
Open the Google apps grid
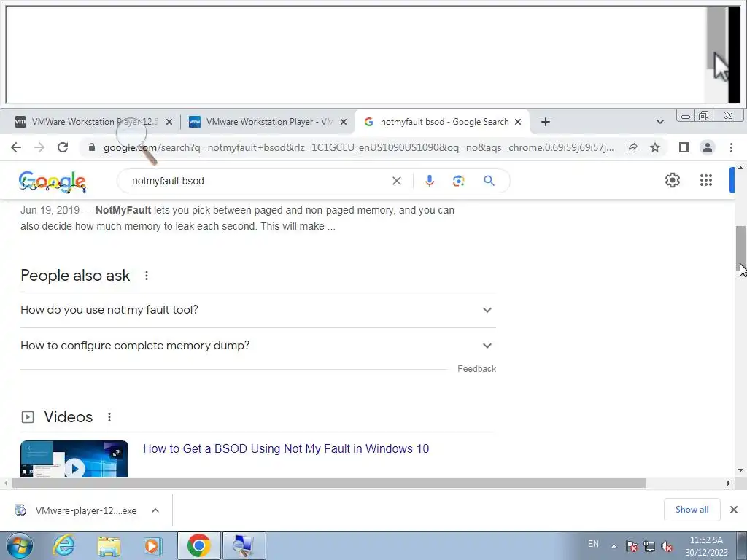coord(705,180)
